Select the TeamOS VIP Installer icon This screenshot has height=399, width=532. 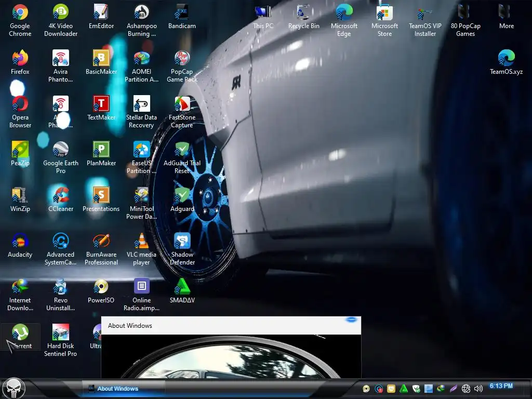(425, 20)
